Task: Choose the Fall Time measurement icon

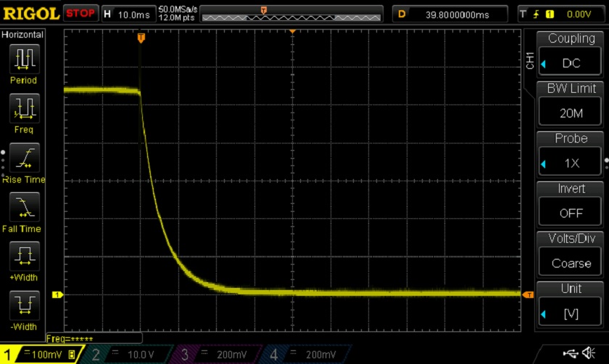Action: (23, 207)
